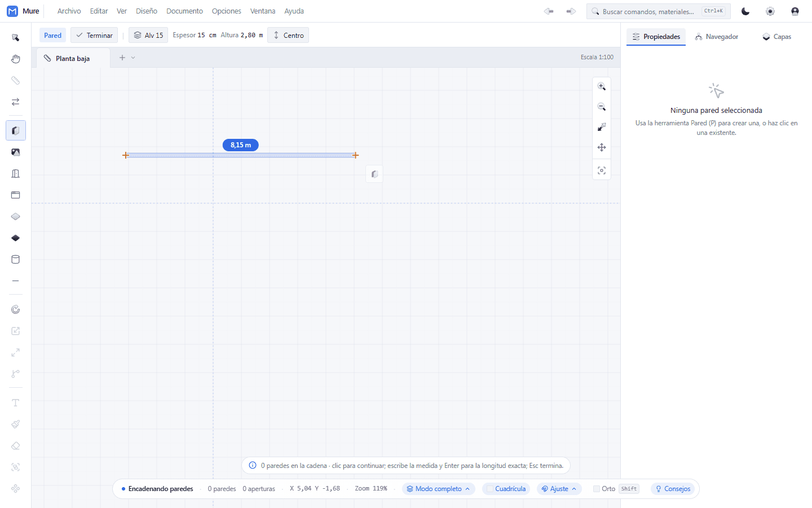Screen dimensions: 812x508
Task: Open the Diseño menu
Action: coord(147,11)
